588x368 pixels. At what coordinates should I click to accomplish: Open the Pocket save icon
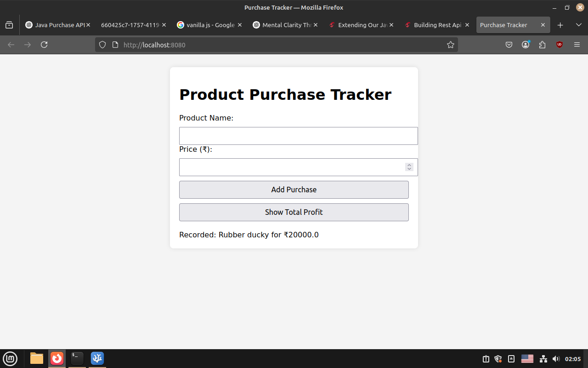coord(509,45)
